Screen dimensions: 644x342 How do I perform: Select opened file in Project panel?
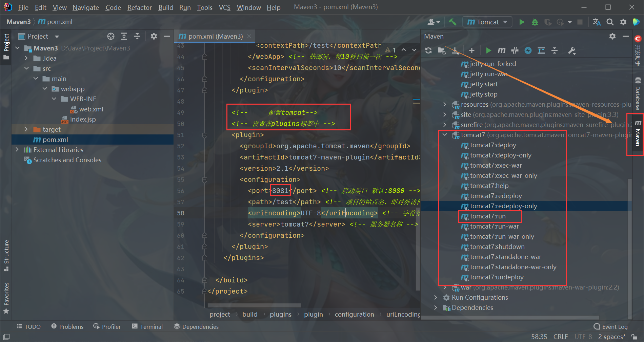pyautogui.click(x=111, y=36)
